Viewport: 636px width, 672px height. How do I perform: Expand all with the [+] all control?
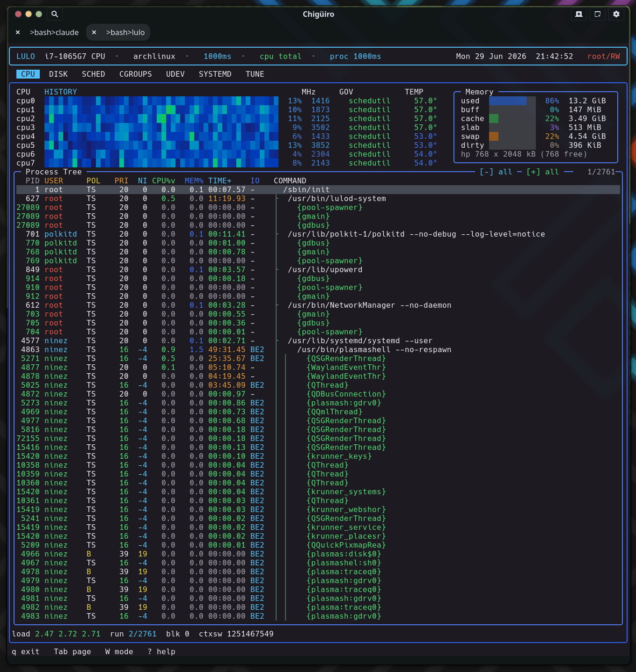[543, 172]
